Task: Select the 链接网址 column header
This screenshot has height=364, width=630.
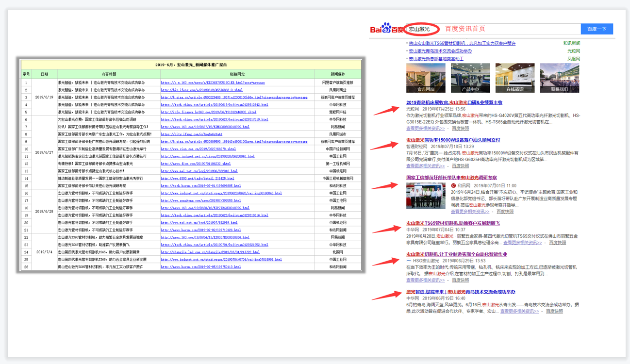Action: coord(237,74)
